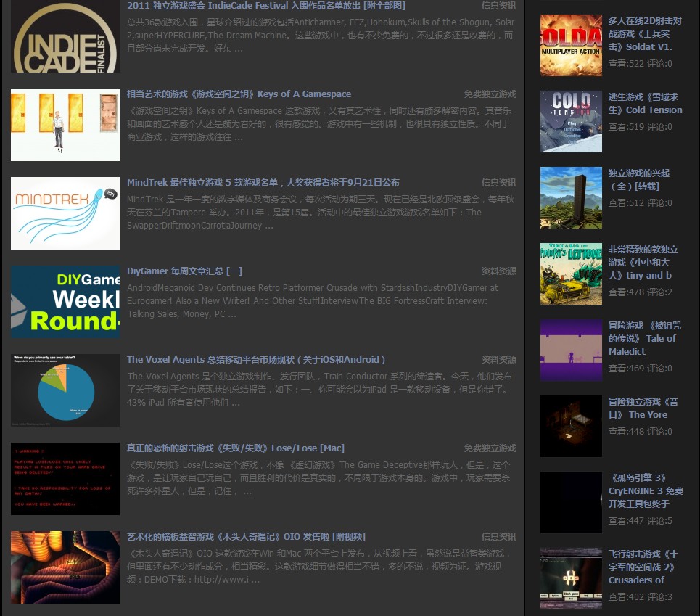The image size is (700, 616).
Task: Open the IndieCade Finalist logo thumbnail
Action: [x=65, y=36]
